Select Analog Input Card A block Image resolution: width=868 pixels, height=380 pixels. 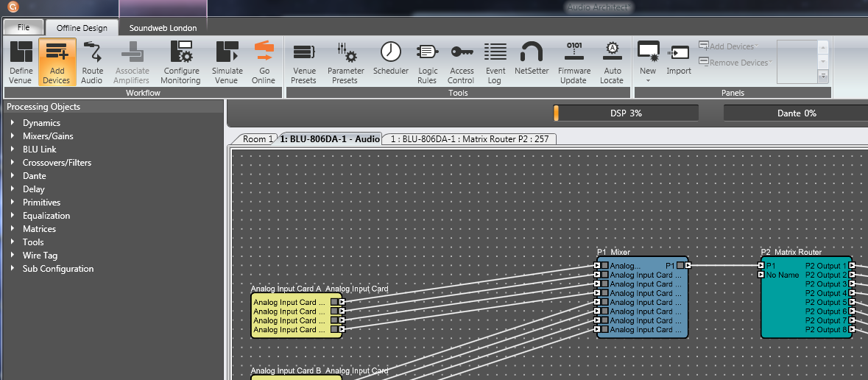pyautogui.click(x=297, y=315)
